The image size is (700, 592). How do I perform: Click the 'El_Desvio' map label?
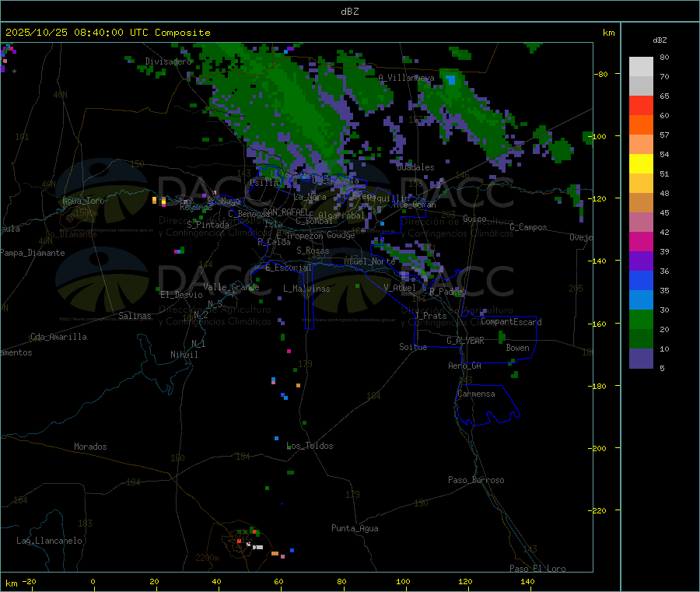[x=182, y=295]
